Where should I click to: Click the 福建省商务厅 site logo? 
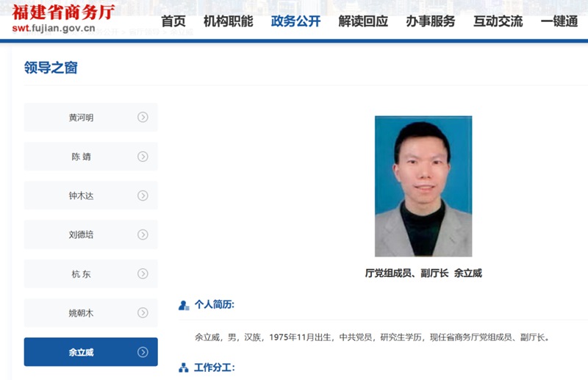[x=62, y=18]
